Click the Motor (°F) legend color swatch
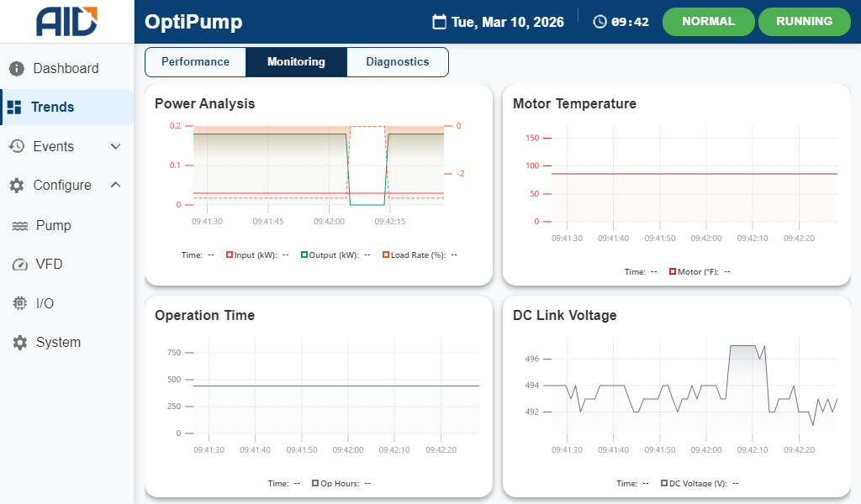The width and height of the screenshot is (861, 504). coord(673,271)
